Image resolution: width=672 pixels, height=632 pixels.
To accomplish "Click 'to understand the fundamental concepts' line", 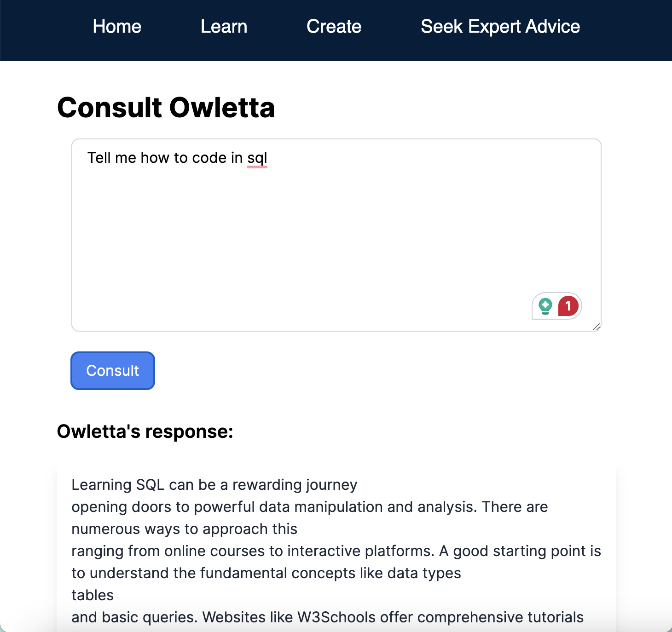I will click(266, 573).
